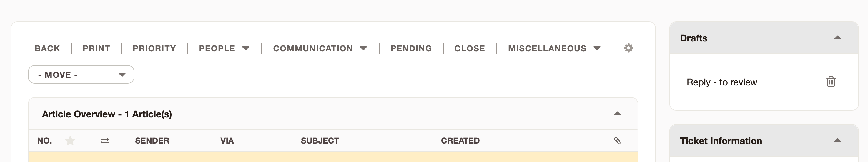
Task: Click the direction arrows column icon
Action: [105, 141]
